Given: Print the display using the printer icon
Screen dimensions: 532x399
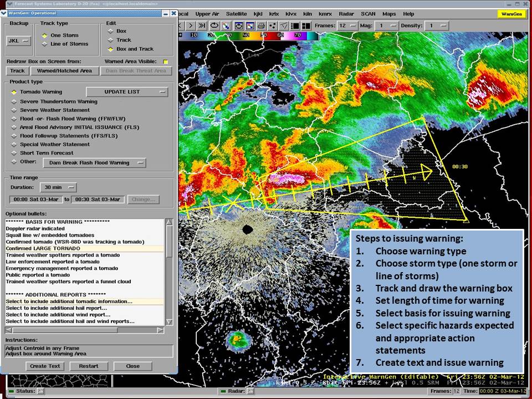Looking at the screenshot, I should [261, 25].
